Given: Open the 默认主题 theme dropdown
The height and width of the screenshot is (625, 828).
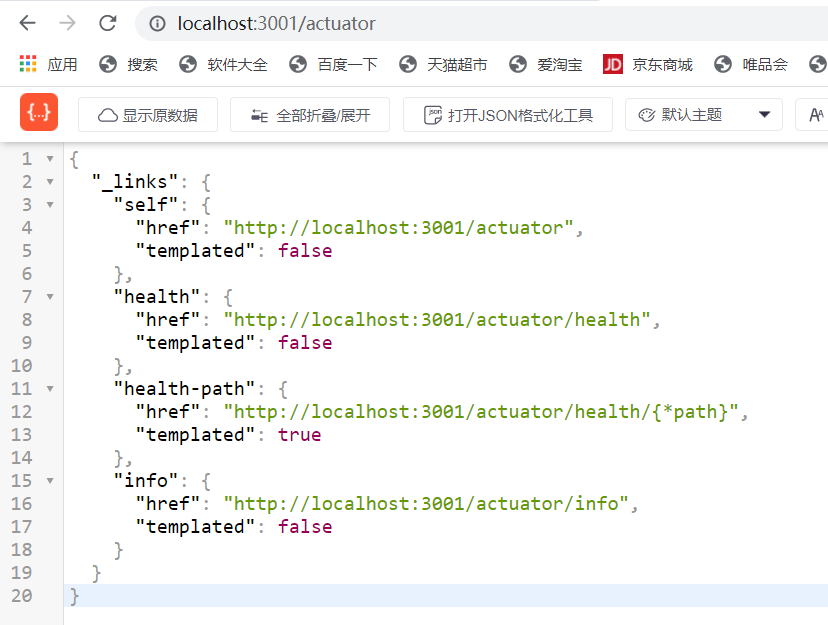Looking at the screenshot, I should coord(704,114).
